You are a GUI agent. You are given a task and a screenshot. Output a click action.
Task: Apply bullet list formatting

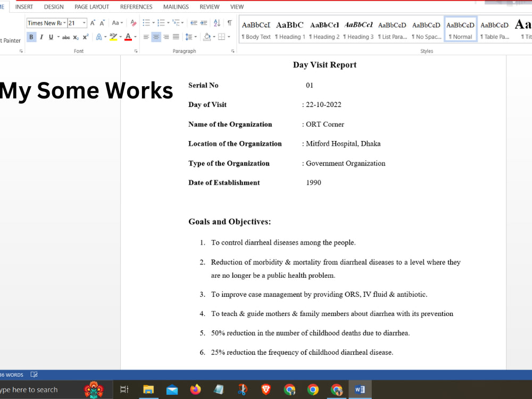pyautogui.click(x=146, y=23)
